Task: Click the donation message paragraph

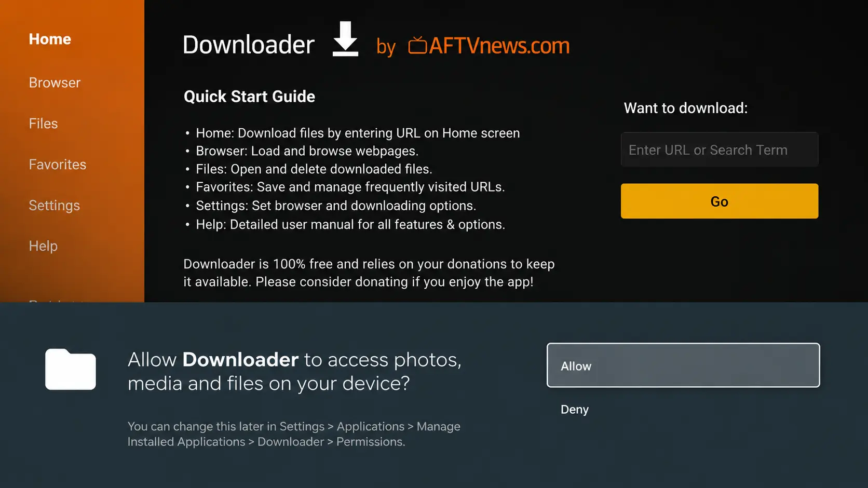Action: [x=369, y=273]
